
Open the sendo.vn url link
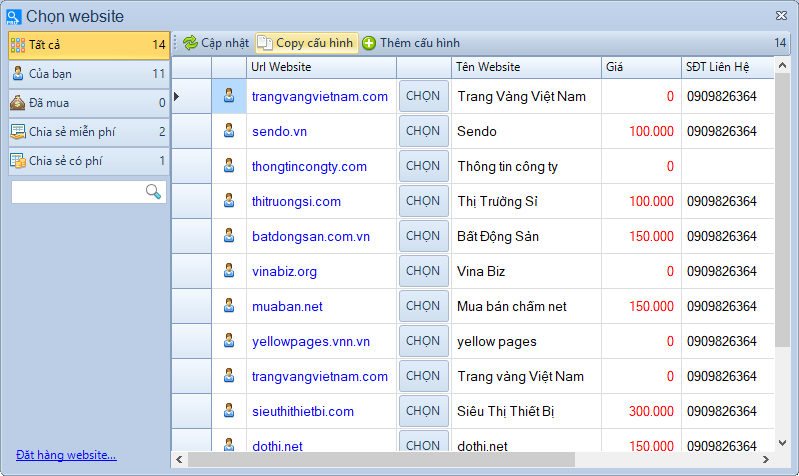(x=279, y=131)
